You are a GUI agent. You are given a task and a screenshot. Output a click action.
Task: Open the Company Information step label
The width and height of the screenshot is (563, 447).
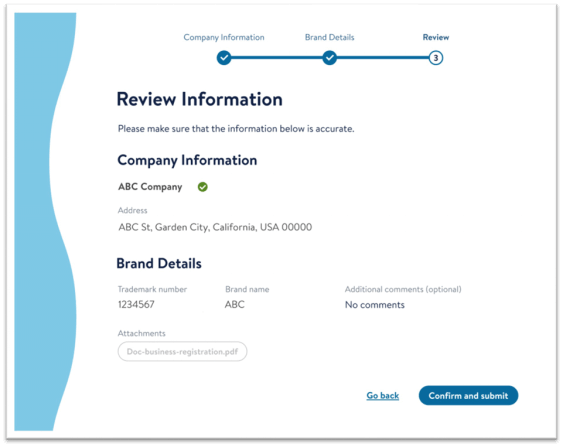[224, 37]
